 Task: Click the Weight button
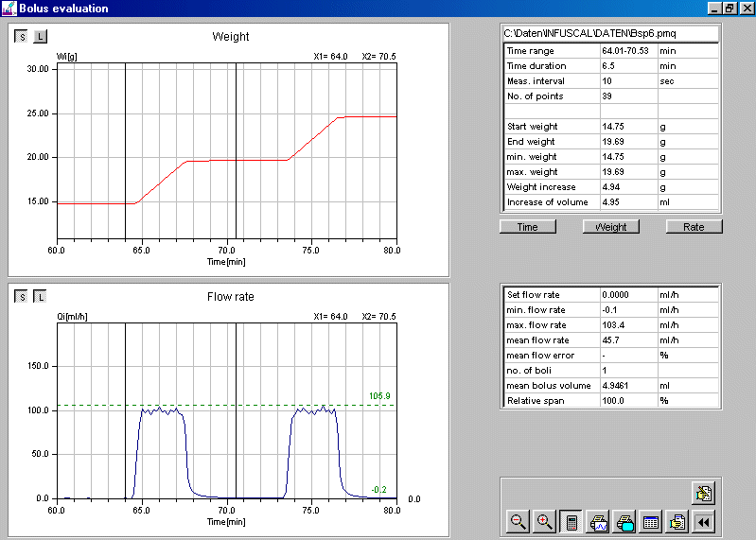611,227
